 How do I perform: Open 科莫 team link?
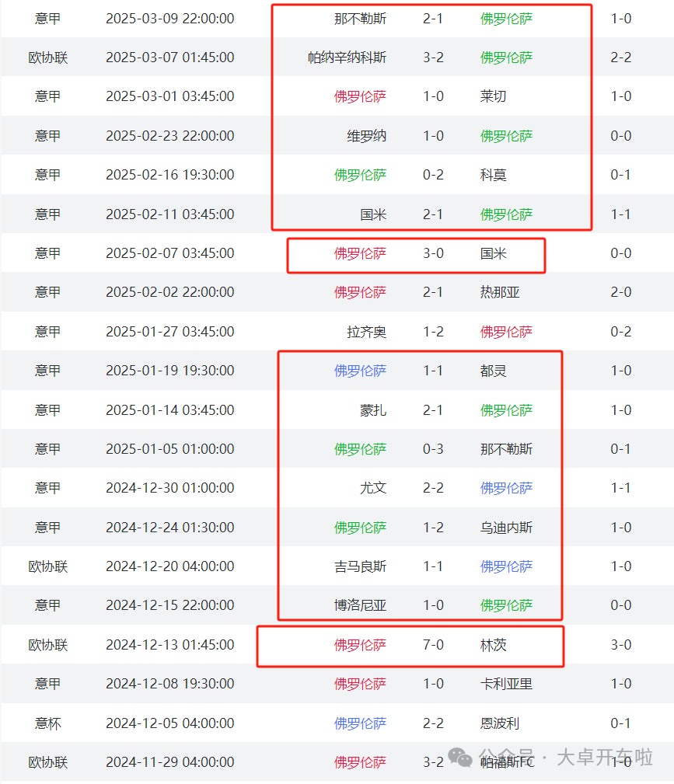(x=494, y=175)
